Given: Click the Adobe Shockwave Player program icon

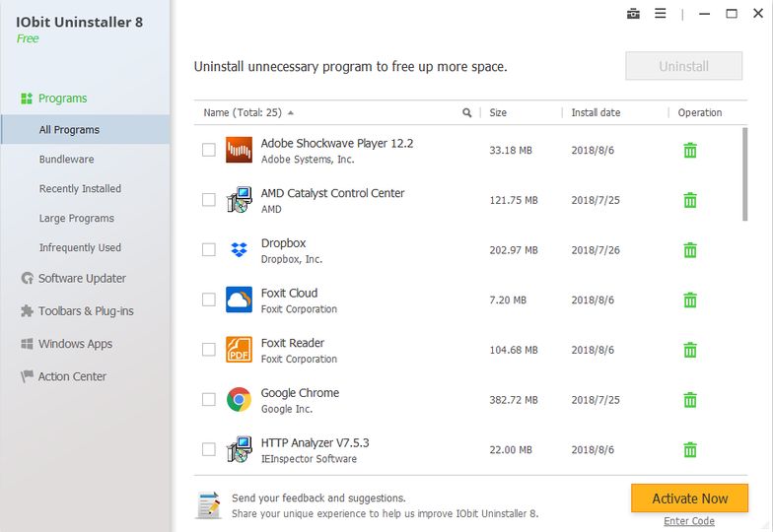Looking at the screenshot, I should click(x=239, y=150).
